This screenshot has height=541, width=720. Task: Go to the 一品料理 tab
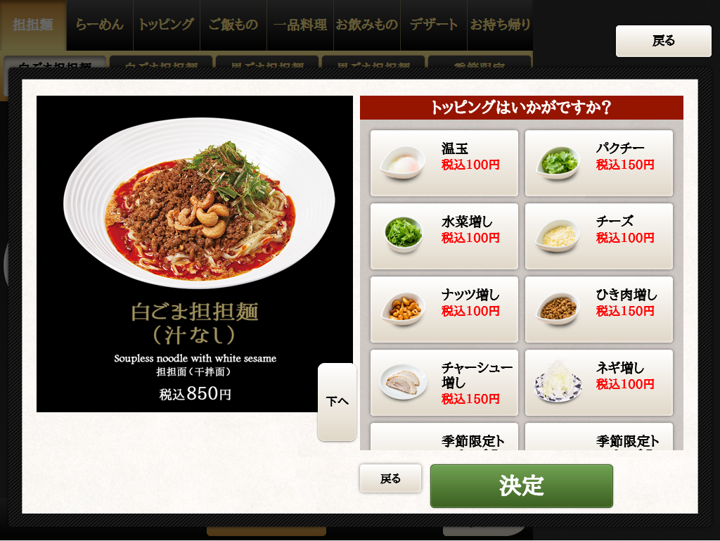(x=300, y=25)
